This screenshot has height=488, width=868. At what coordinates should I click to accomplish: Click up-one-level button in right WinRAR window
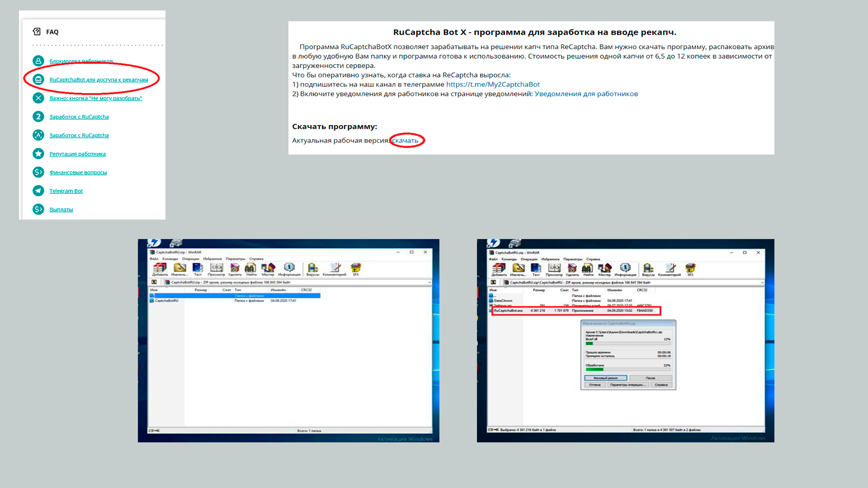pyautogui.click(x=493, y=282)
